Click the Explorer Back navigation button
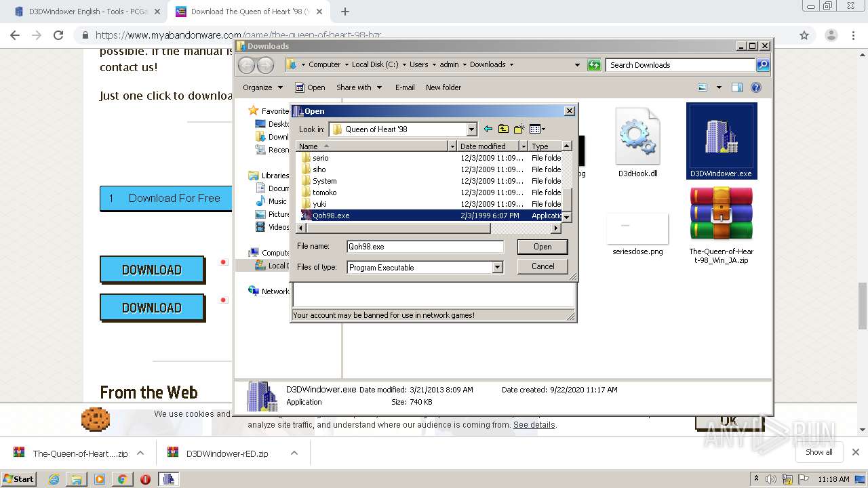The width and height of the screenshot is (868, 488). 247,65
